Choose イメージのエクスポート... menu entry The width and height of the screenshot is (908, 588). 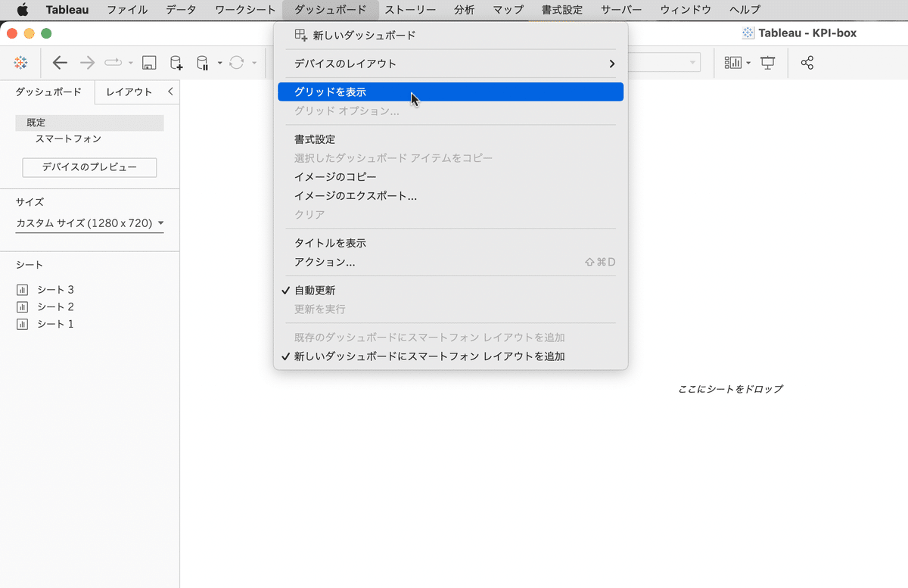click(450, 196)
